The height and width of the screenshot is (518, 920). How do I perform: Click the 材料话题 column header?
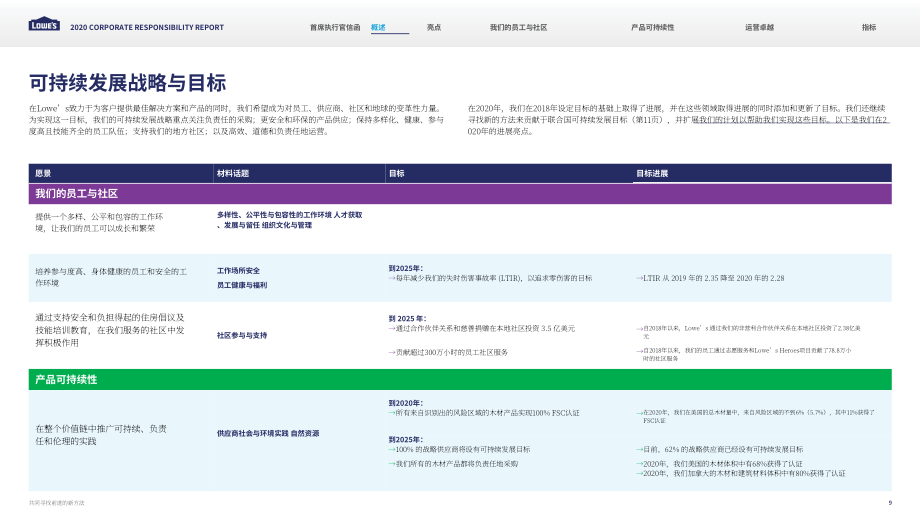[x=233, y=174]
